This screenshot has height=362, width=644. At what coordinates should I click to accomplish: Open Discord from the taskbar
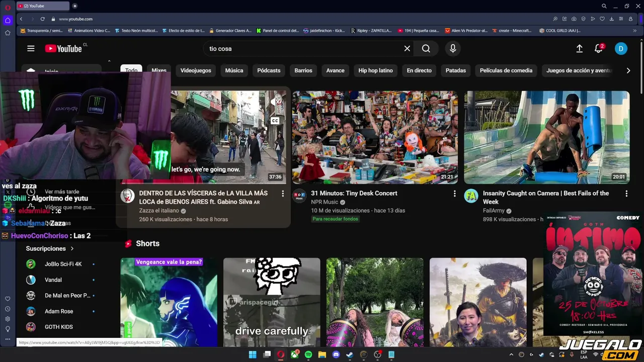pos(336,354)
